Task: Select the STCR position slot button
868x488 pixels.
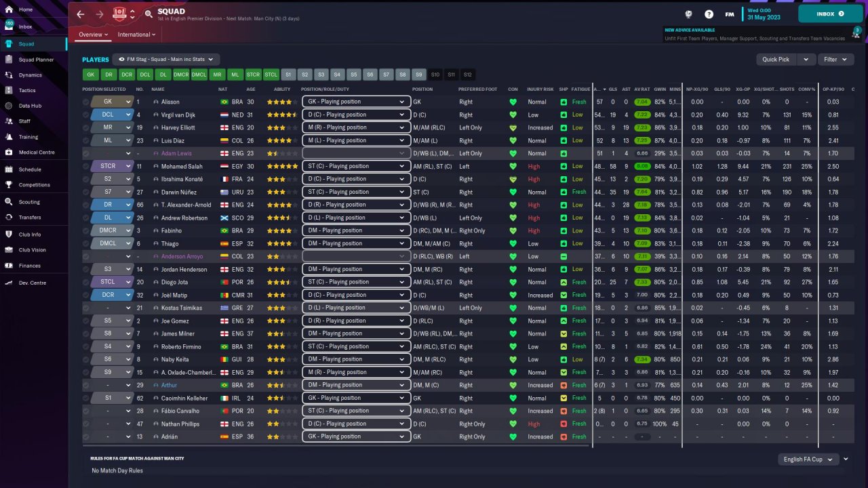Action: (253, 75)
